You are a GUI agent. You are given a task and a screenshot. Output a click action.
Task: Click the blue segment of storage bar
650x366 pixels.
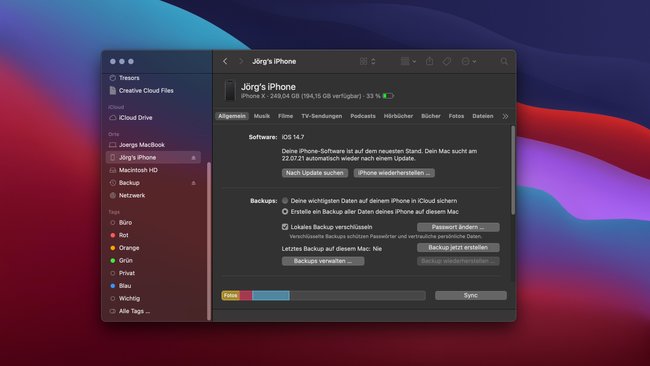pyautogui.click(x=271, y=295)
